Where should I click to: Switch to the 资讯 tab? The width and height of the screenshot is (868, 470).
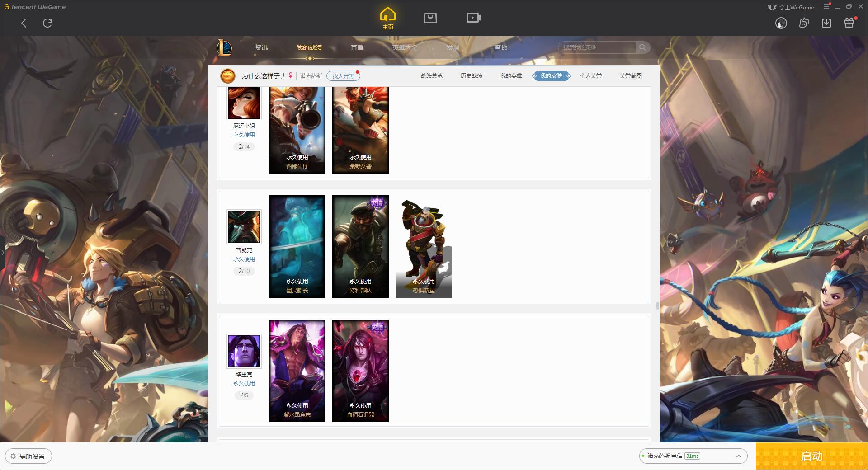tap(261, 47)
